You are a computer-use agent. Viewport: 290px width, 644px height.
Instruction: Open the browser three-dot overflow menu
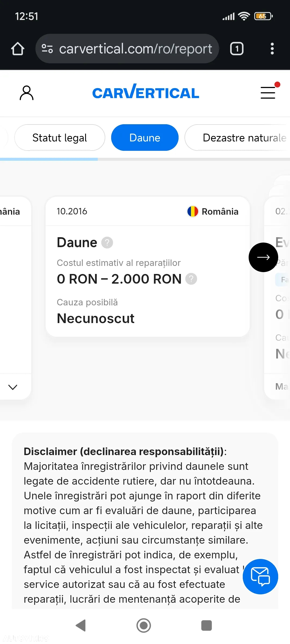[x=272, y=49]
